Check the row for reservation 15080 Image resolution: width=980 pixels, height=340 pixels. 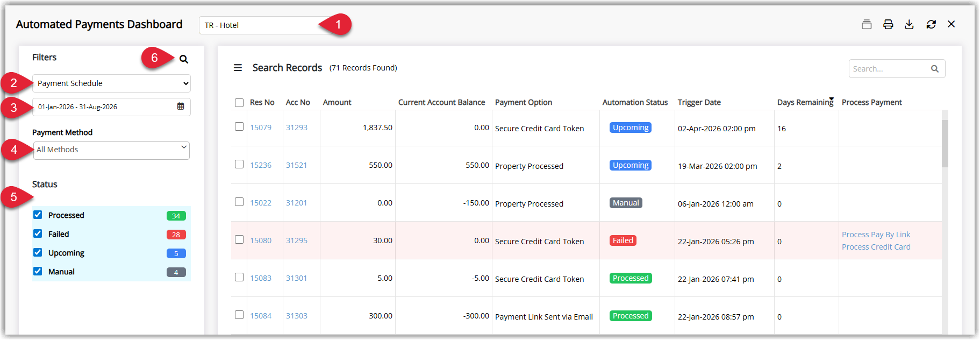(239, 239)
